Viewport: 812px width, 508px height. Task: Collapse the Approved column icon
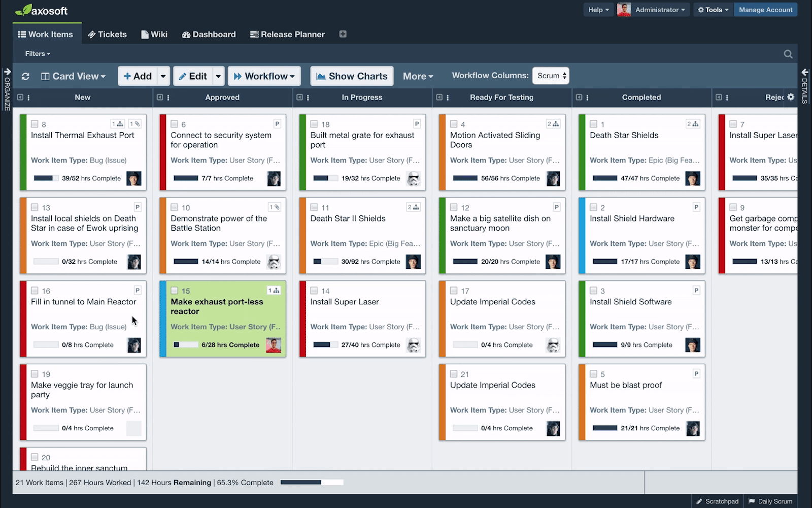[x=160, y=97]
